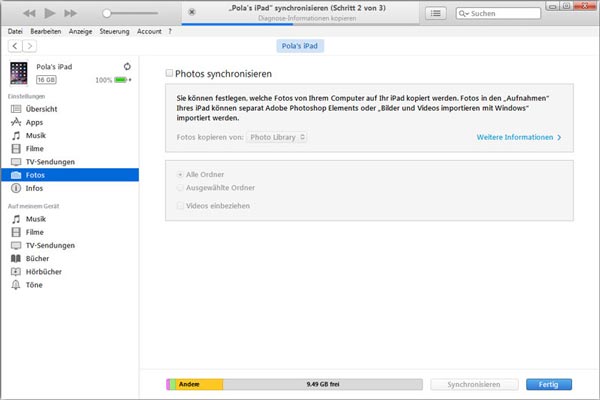This screenshot has height=400, width=600.
Task: Go forward with the right arrow
Action: coord(29,46)
